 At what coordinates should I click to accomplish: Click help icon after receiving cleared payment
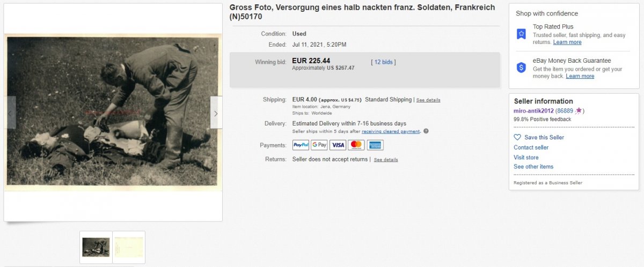click(x=426, y=131)
